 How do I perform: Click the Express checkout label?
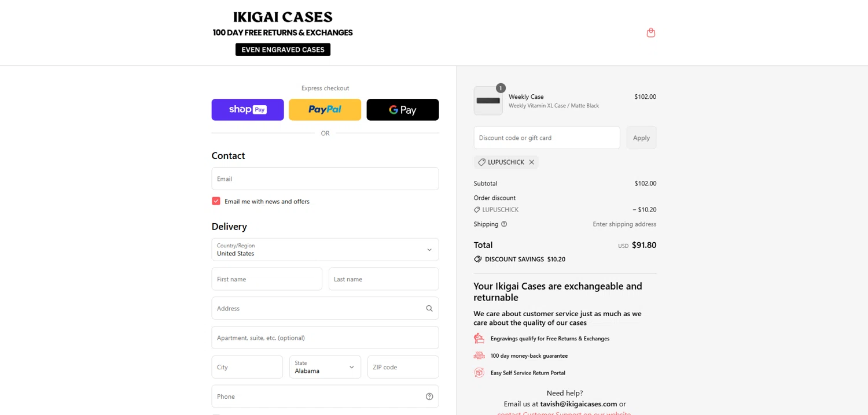(x=325, y=88)
